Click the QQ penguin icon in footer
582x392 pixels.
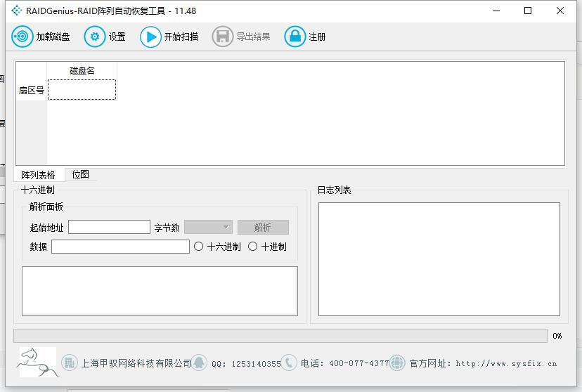[200, 362]
